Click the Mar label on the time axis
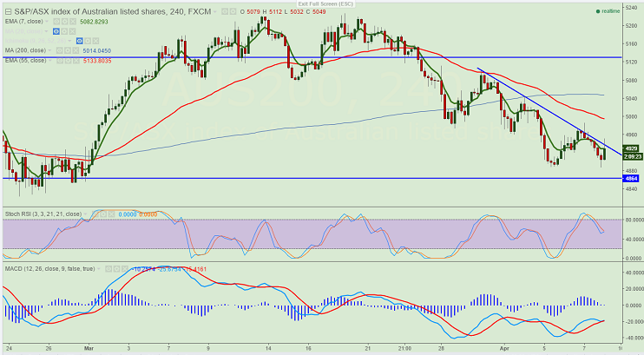644x355 pixels. tap(89, 348)
